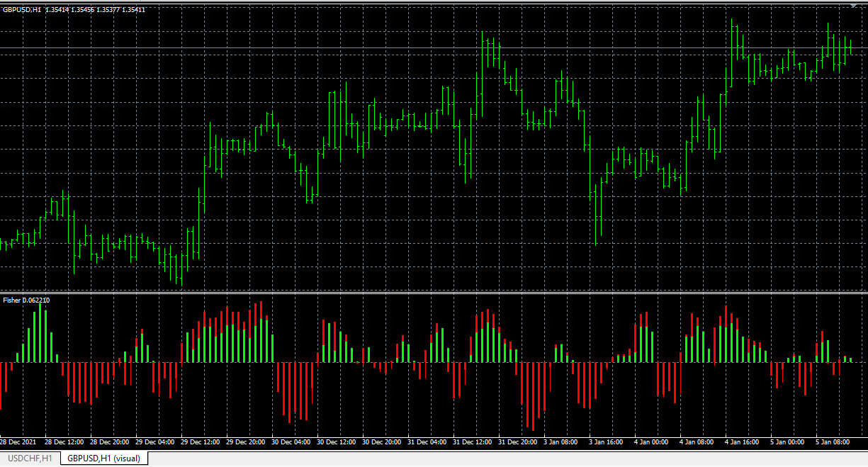
Task: Click the 31 Dec 12:00 time label
Action: coord(472,442)
